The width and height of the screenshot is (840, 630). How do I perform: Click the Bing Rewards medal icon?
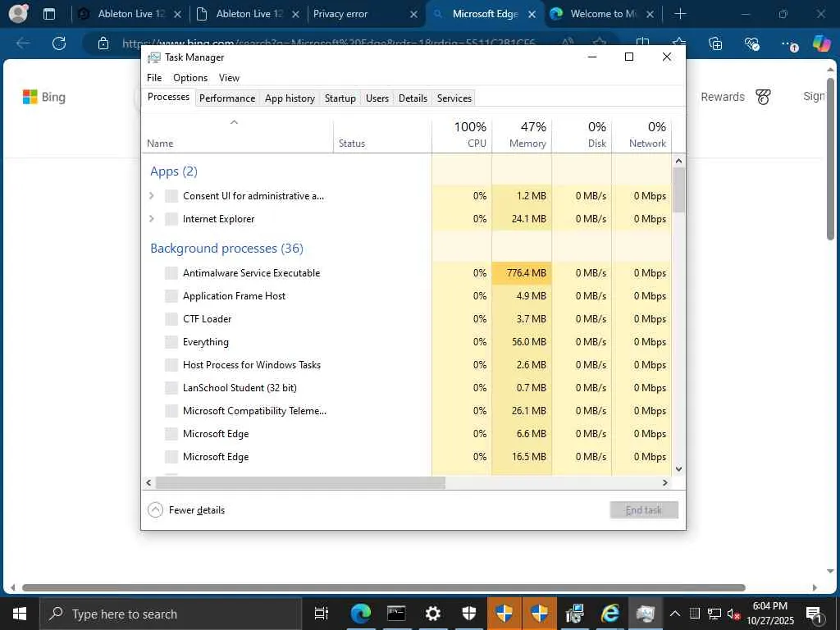point(763,97)
